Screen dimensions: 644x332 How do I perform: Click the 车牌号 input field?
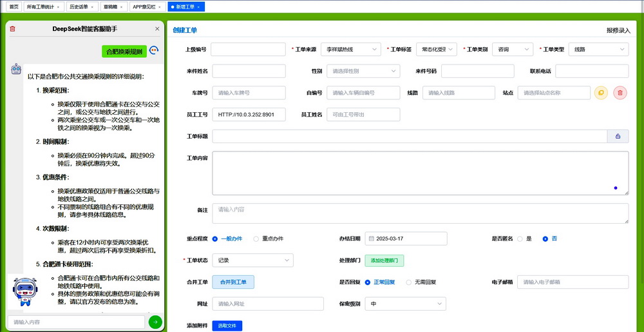[x=249, y=93]
